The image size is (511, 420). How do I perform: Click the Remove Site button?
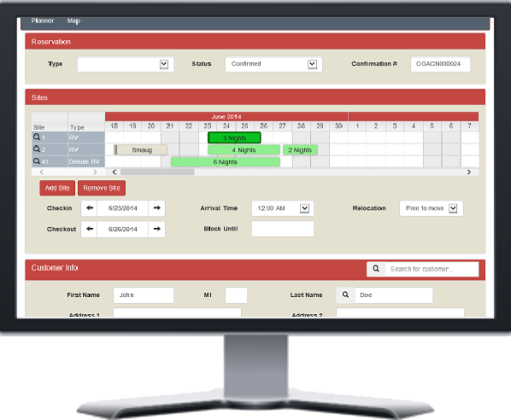[x=102, y=188]
